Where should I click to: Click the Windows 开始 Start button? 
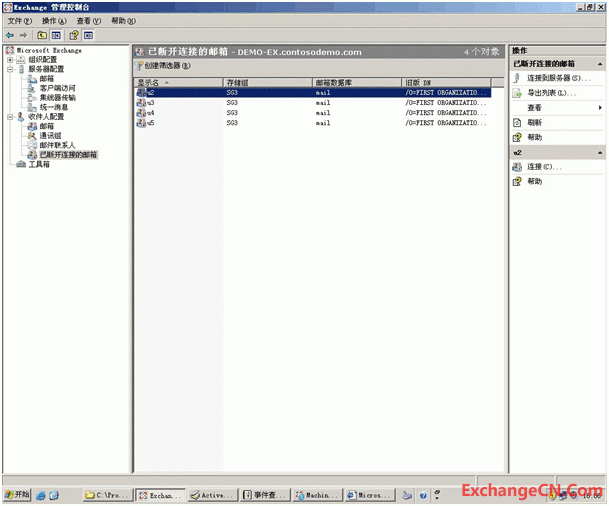17,495
